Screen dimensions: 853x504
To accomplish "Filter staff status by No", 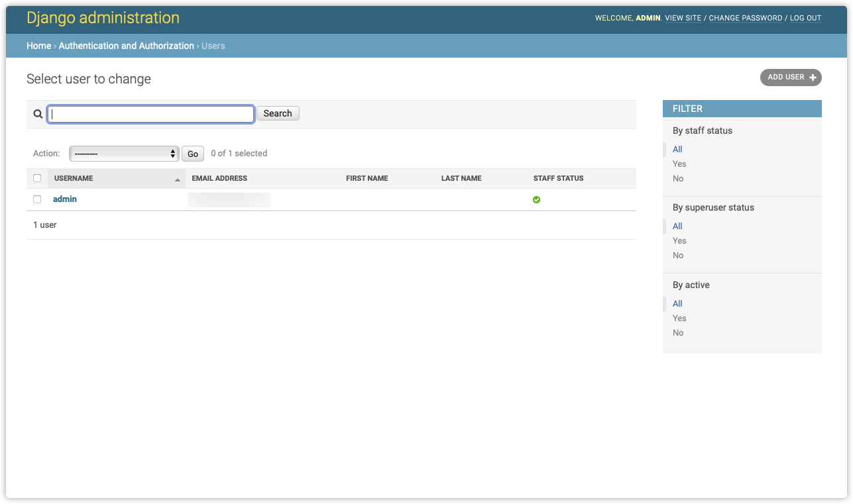I will [678, 179].
